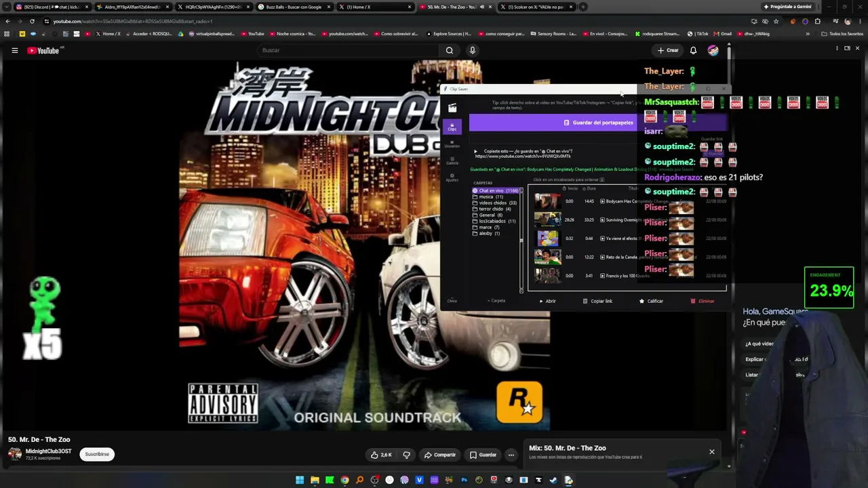This screenshot has width=868, height=488.
Task: Select the Chat en vivo folder
Action: click(496, 190)
